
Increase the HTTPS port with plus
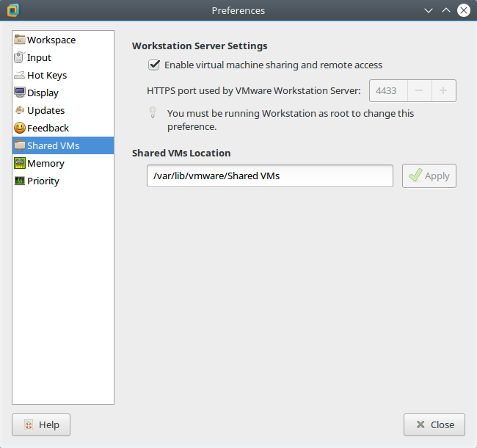coord(443,90)
